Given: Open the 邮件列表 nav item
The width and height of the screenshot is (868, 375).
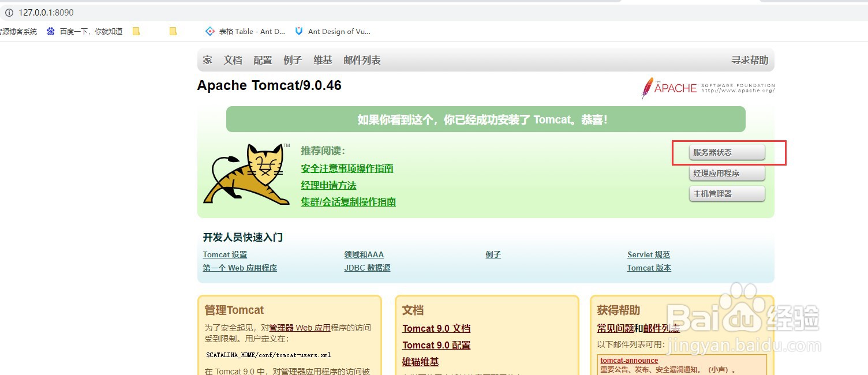Looking at the screenshot, I should click(362, 60).
